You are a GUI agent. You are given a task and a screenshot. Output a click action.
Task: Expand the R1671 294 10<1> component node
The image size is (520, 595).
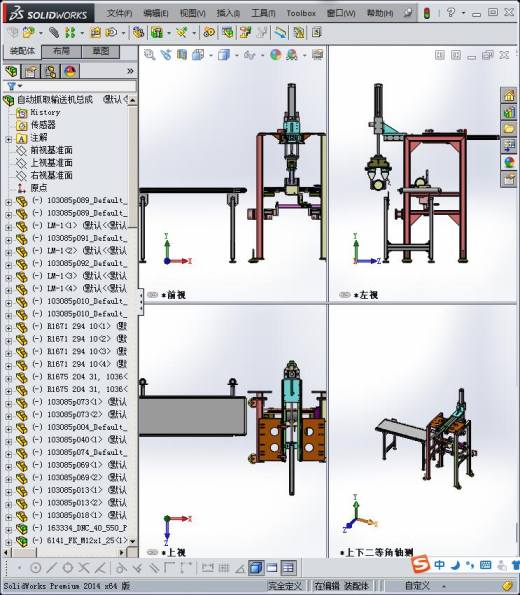coord(9,328)
